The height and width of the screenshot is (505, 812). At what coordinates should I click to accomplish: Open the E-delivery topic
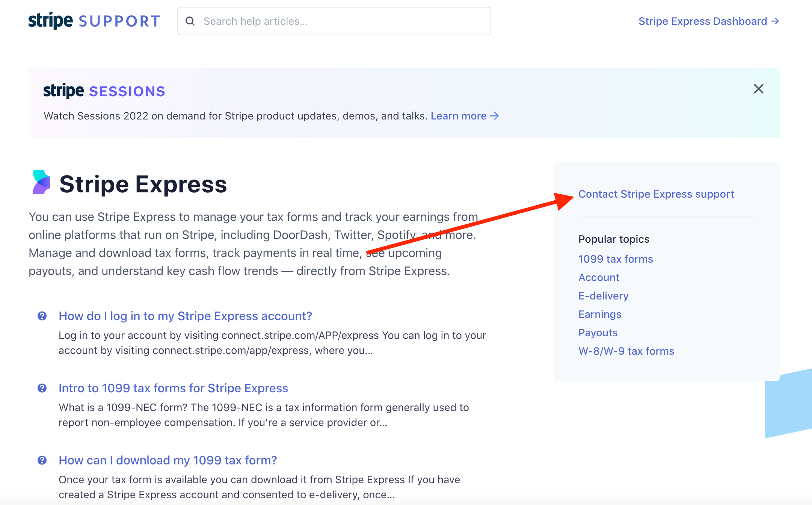pos(603,296)
